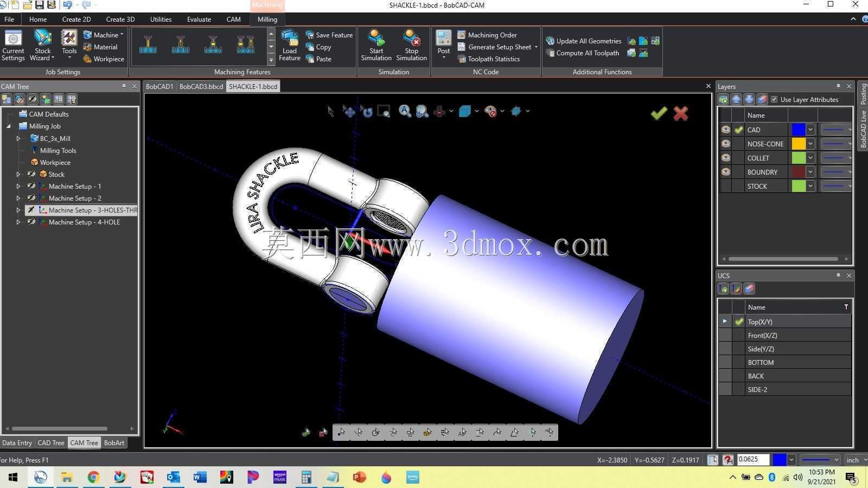Click Copy in Machining Features
Image resolution: width=868 pixels, height=488 pixels.
(318, 47)
